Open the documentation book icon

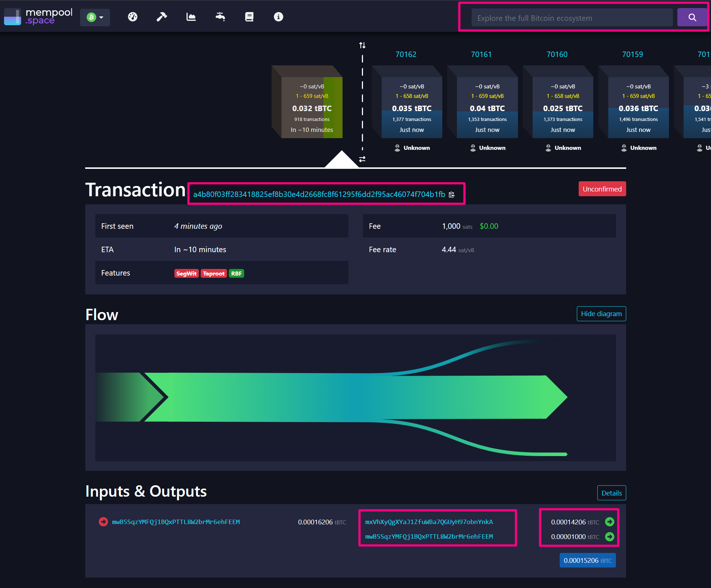(249, 17)
